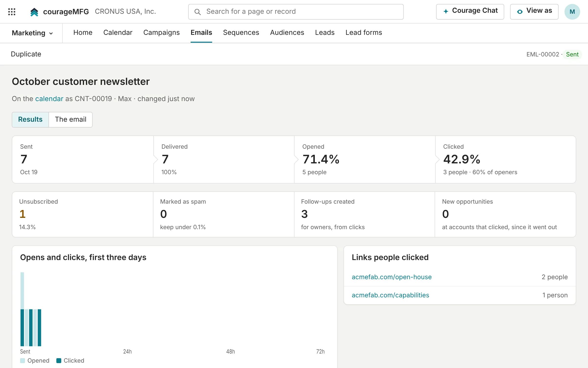This screenshot has height=368, width=588.
Task: Click the Unsubscribed count 1
Action: (23, 214)
